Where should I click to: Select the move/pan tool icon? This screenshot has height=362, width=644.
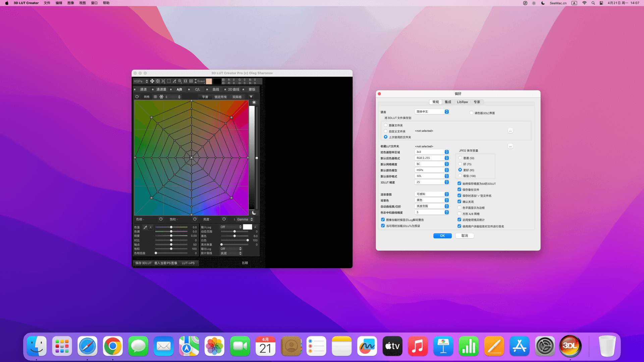click(x=152, y=81)
